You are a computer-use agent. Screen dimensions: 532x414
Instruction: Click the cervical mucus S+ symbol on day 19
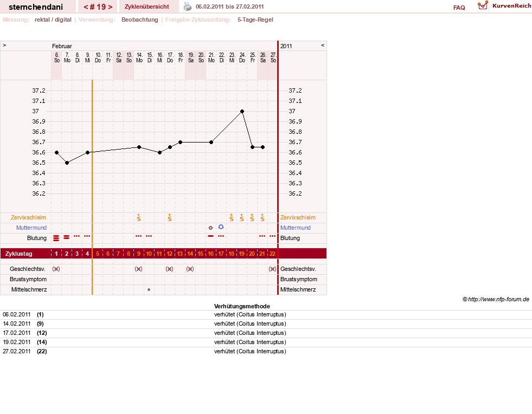pyautogui.click(x=241, y=217)
